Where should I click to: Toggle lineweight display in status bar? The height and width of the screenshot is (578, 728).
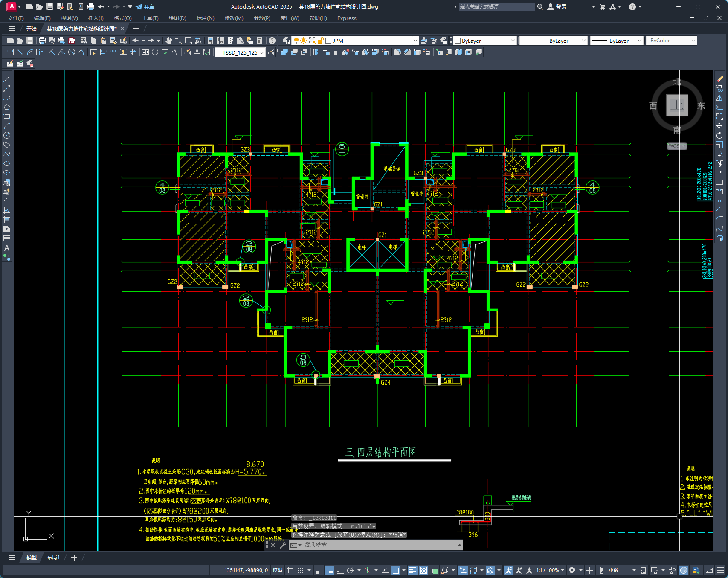(x=412, y=570)
